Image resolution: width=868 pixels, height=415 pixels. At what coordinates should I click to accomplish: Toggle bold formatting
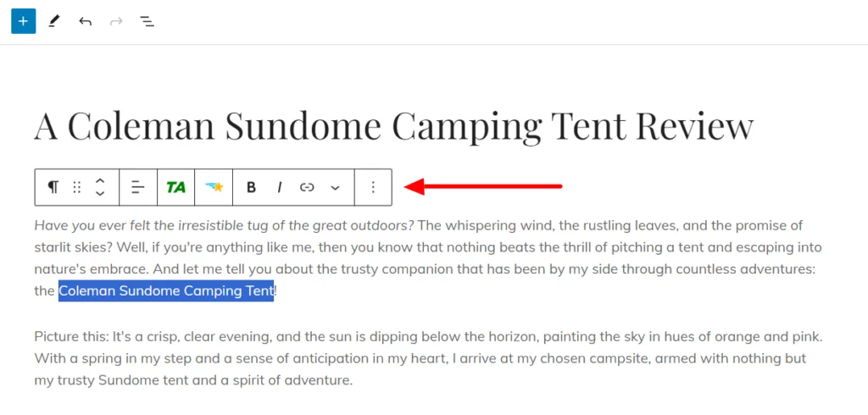(x=251, y=187)
